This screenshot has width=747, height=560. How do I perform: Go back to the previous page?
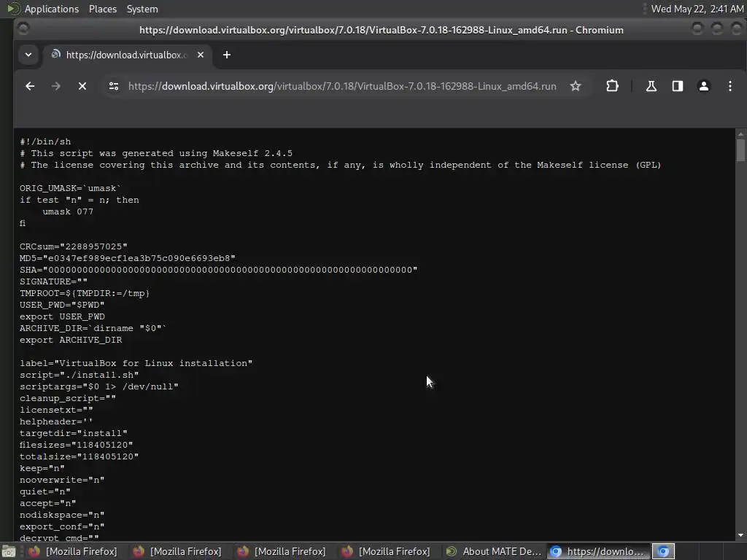(30, 86)
